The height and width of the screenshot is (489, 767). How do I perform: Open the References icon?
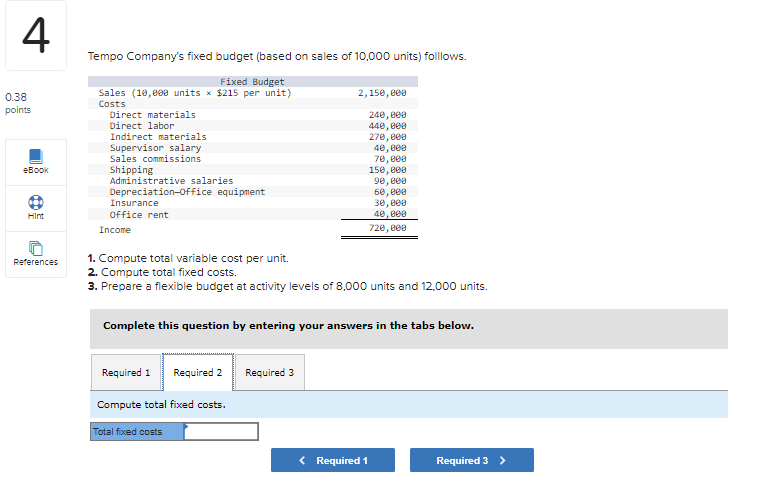(x=36, y=248)
